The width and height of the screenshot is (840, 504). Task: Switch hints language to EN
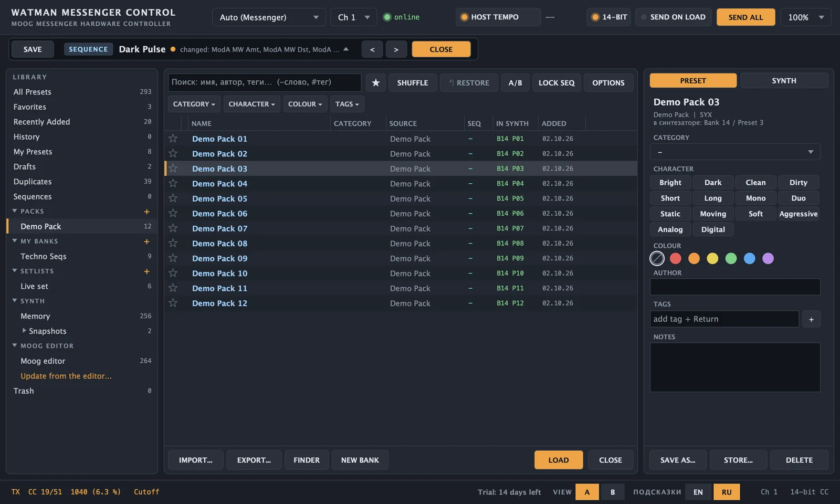(698, 492)
